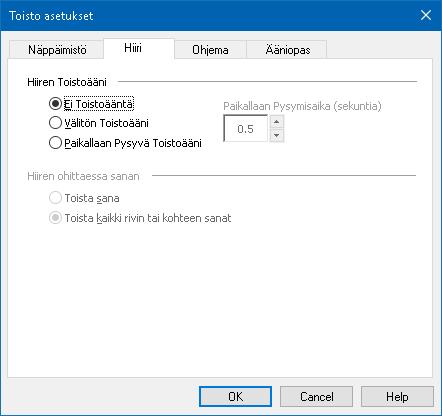Screen dimensions: 442x416
Task: Switch to the Ääniopas tab
Action: [287, 50]
